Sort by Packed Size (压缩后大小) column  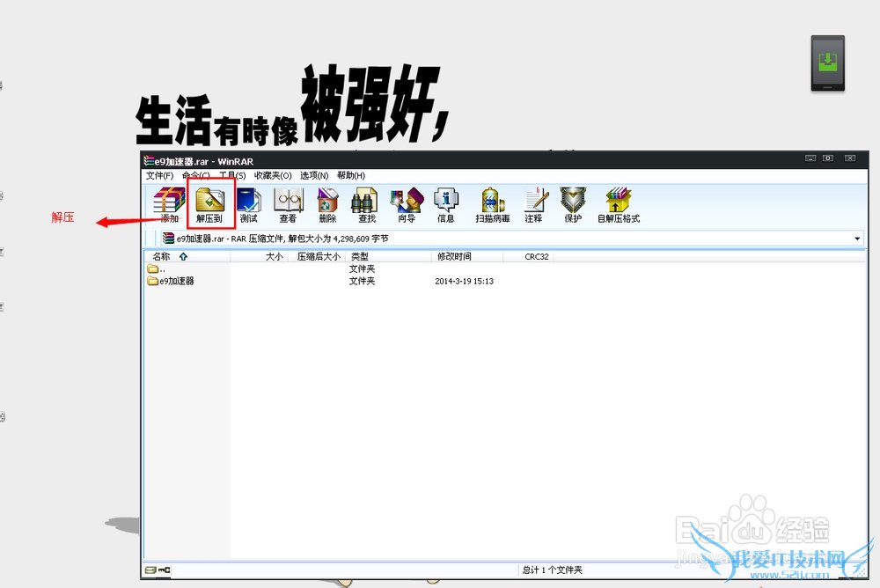pyautogui.click(x=317, y=257)
